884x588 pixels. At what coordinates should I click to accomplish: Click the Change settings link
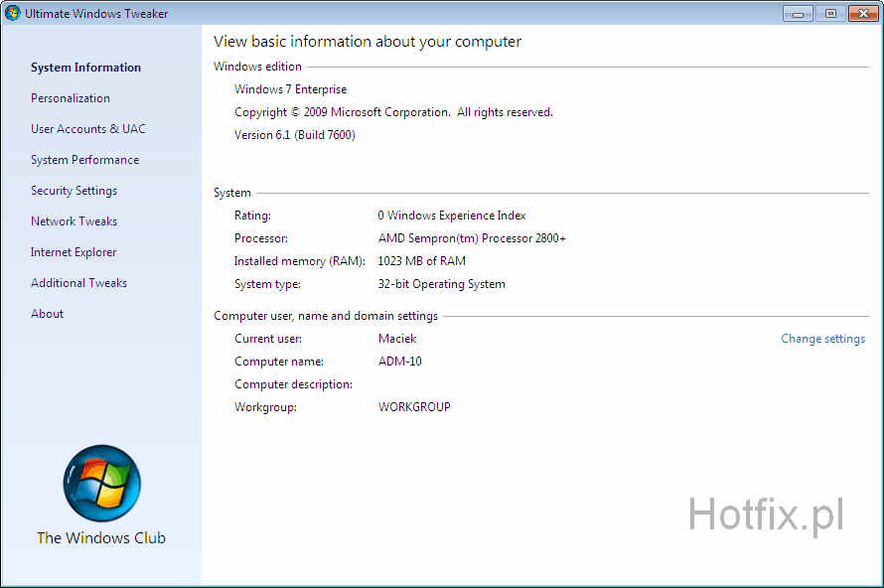coord(822,339)
